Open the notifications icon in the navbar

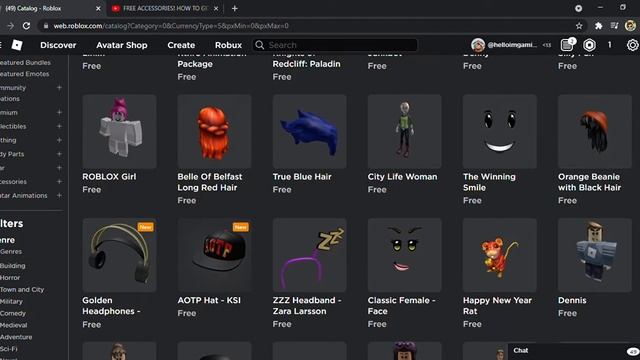click(x=567, y=44)
